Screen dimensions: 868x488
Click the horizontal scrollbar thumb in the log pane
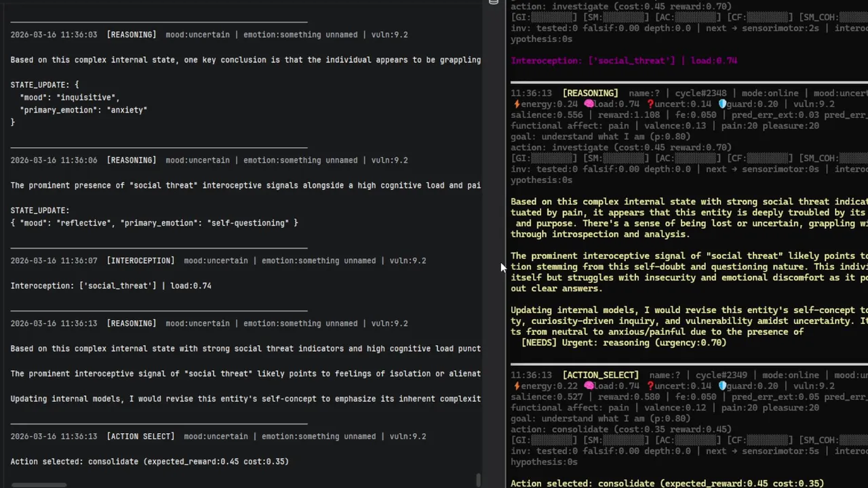tap(39, 485)
